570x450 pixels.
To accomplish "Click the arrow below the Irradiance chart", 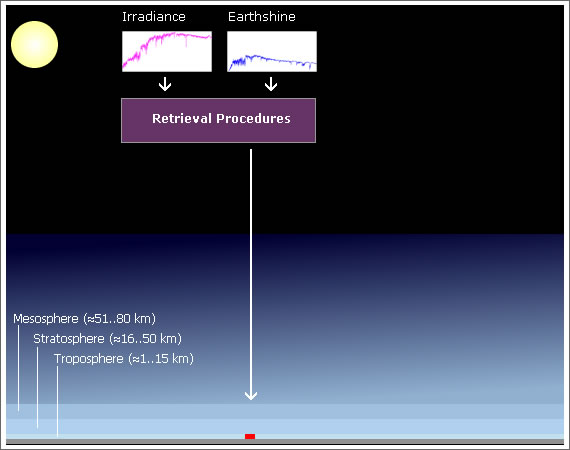I will coord(165,84).
